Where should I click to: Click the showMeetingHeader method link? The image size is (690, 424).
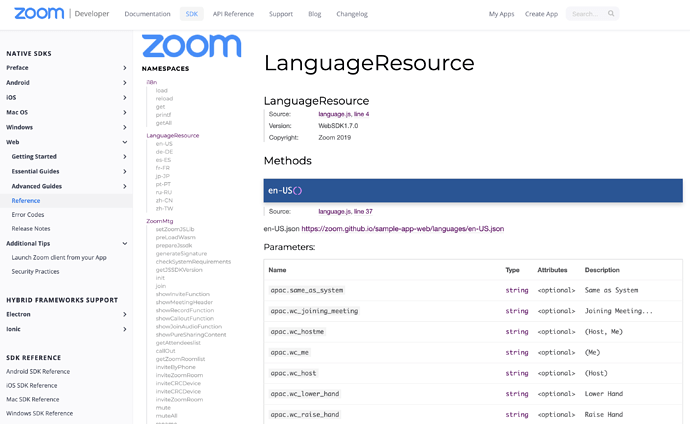pos(184,302)
